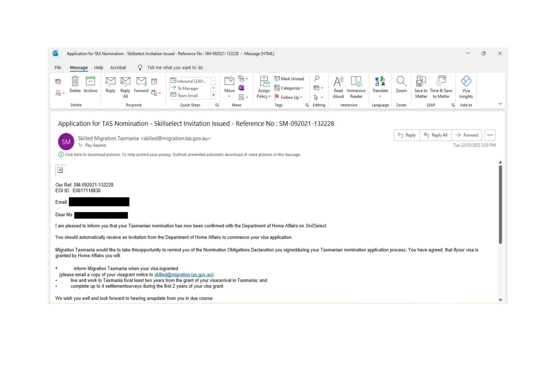Click the Tell me search field
The image size is (555, 392).
click(175, 68)
